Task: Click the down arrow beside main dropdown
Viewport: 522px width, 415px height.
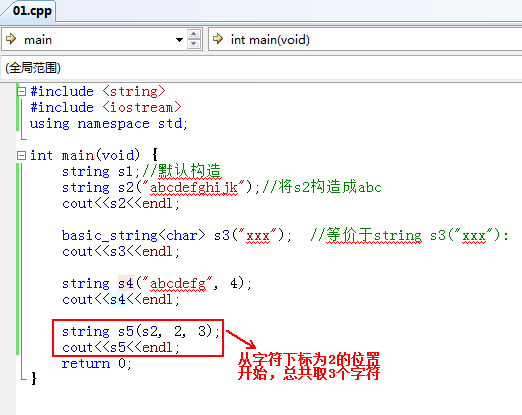Action: 194,45
